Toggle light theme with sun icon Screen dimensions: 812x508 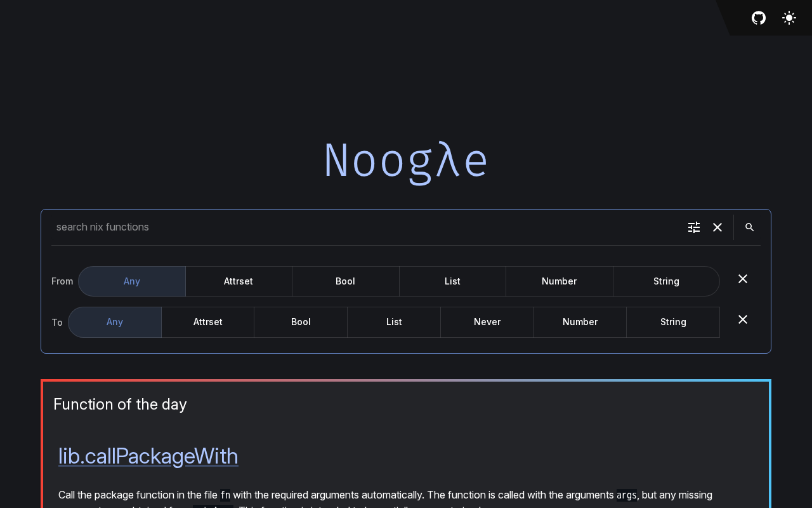tap(789, 18)
